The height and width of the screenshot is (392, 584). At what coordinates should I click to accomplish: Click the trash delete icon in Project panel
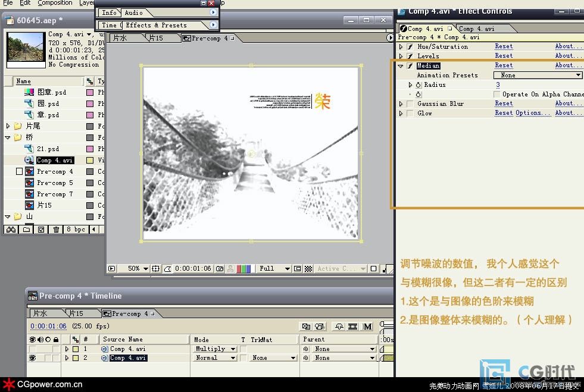pyautogui.click(x=56, y=230)
